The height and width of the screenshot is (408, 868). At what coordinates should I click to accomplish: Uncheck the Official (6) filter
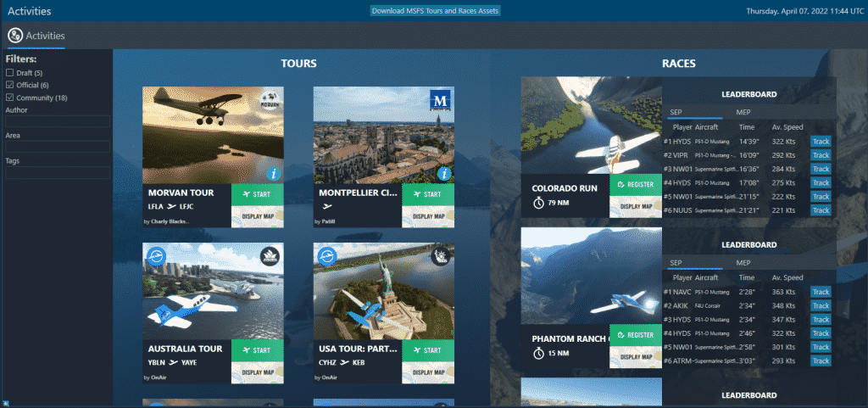[9, 85]
